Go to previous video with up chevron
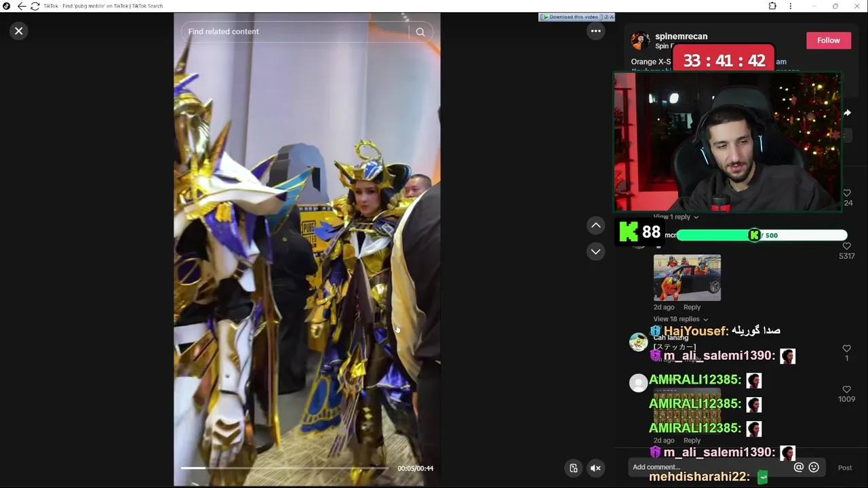 click(595, 225)
